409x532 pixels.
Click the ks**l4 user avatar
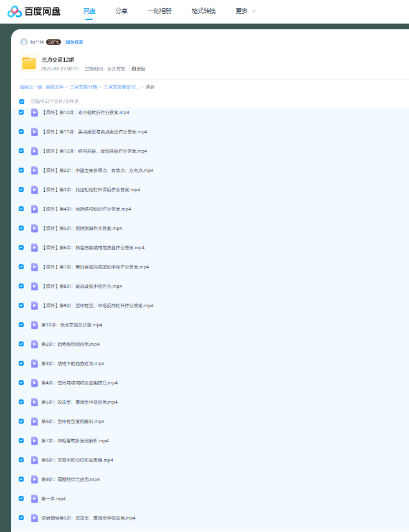pos(24,42)
